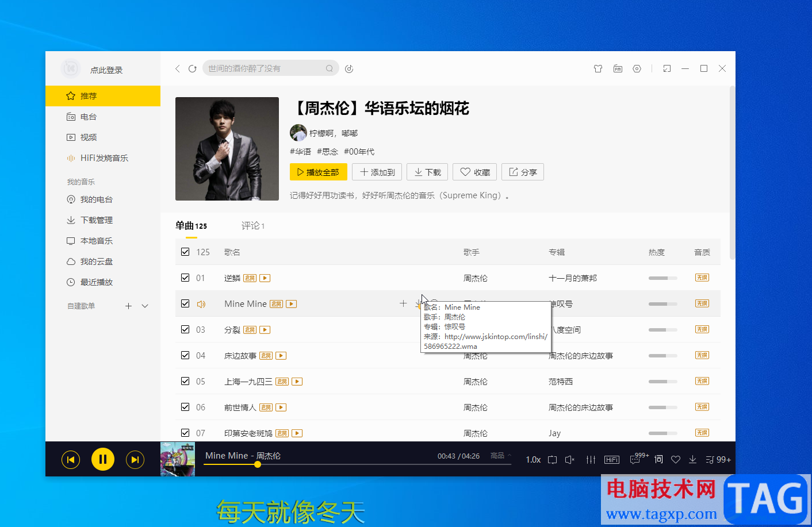Click the 收藏 playlist button

(475, 172)
